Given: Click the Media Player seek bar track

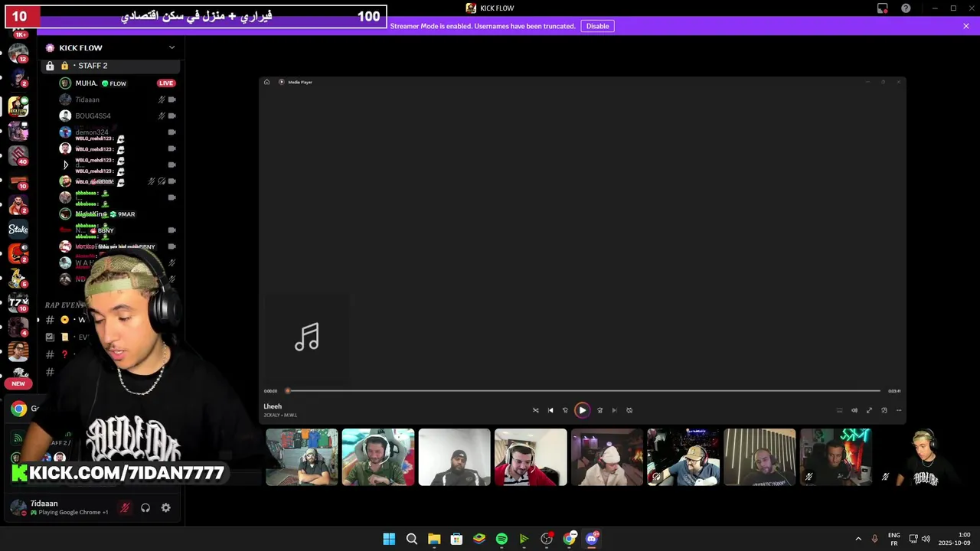Looking at the screenshot, I should (583, 391).
